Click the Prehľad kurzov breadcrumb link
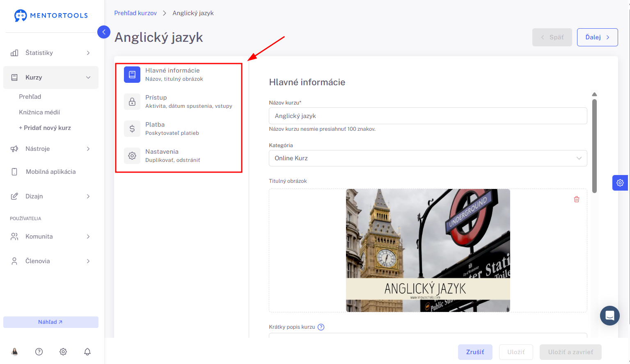 135,13
